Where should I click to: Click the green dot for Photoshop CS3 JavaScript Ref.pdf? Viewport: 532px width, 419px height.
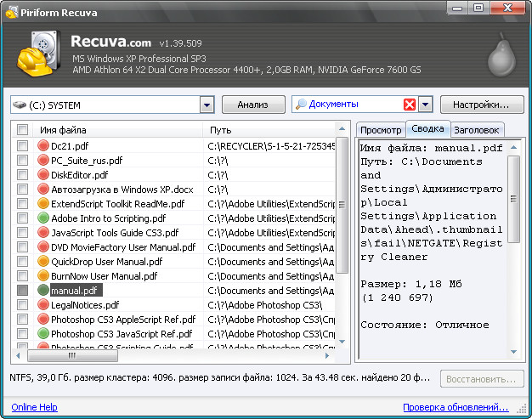43,333
